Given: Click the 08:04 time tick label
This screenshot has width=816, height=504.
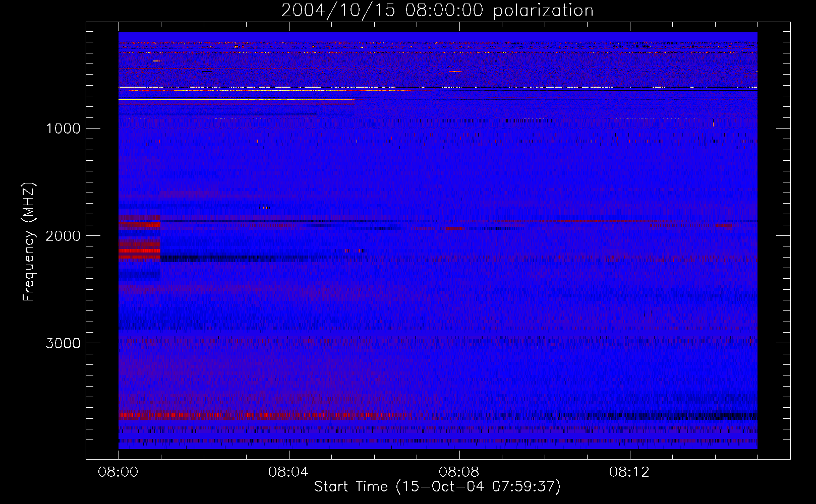Looking at the screenshot, I should 288,472.
